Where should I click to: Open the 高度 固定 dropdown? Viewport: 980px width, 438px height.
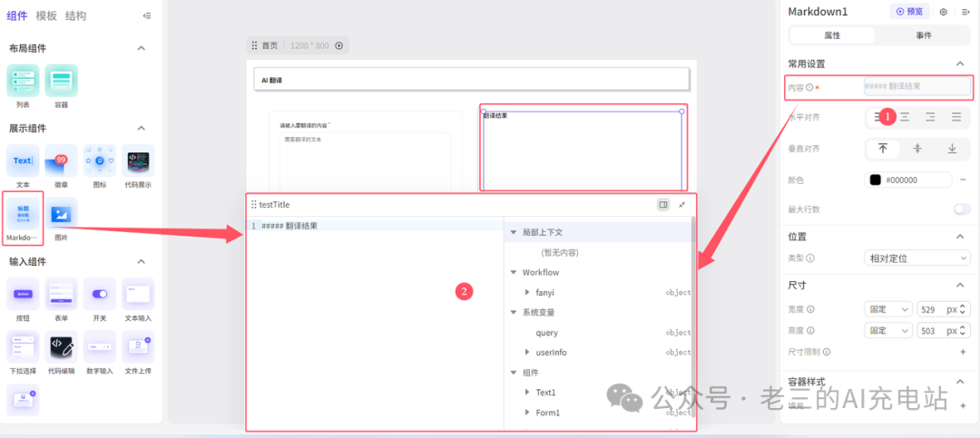click(x=888, y=330)
